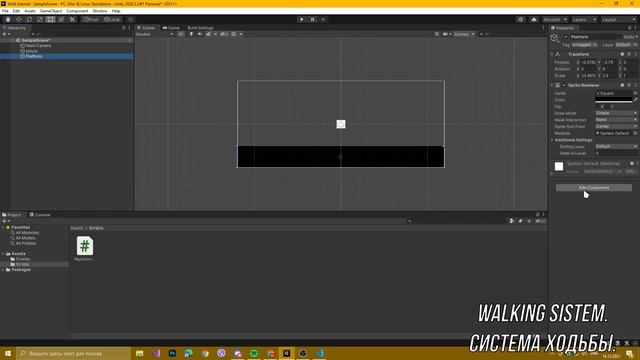The width and height of the screenshot is (640, 360).
Task: Open the GameObject menu
Action: (x=51, y=11)
